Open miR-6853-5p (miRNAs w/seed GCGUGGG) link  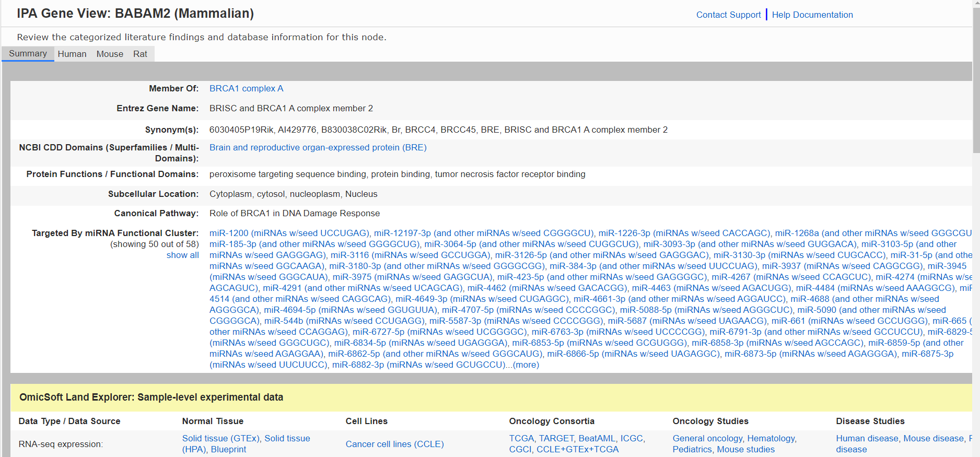pos(599,343)
